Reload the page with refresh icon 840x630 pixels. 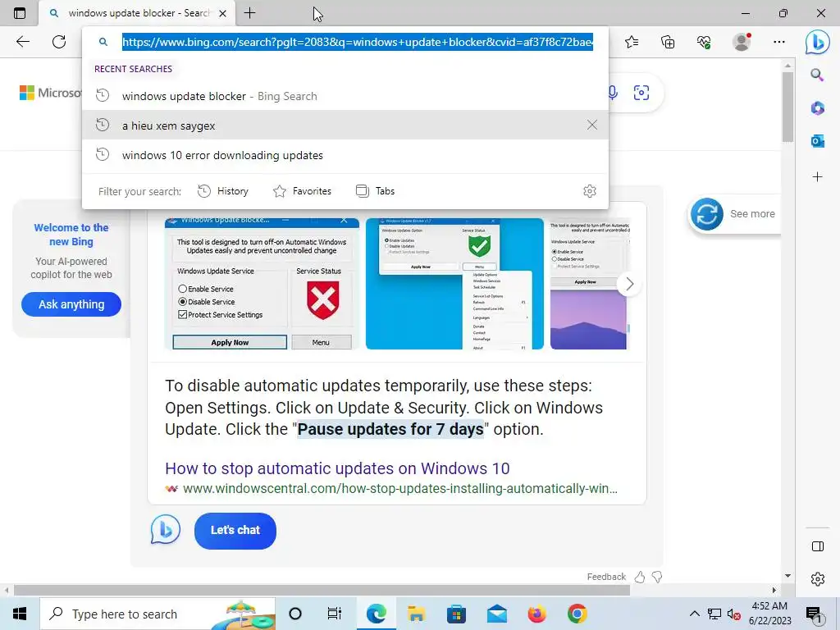[x=59, y=42]
